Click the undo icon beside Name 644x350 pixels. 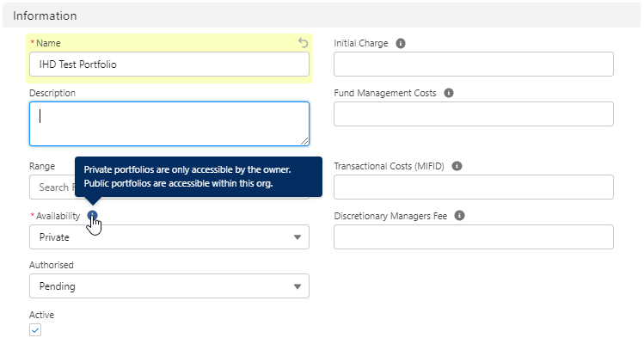point(303,42)
